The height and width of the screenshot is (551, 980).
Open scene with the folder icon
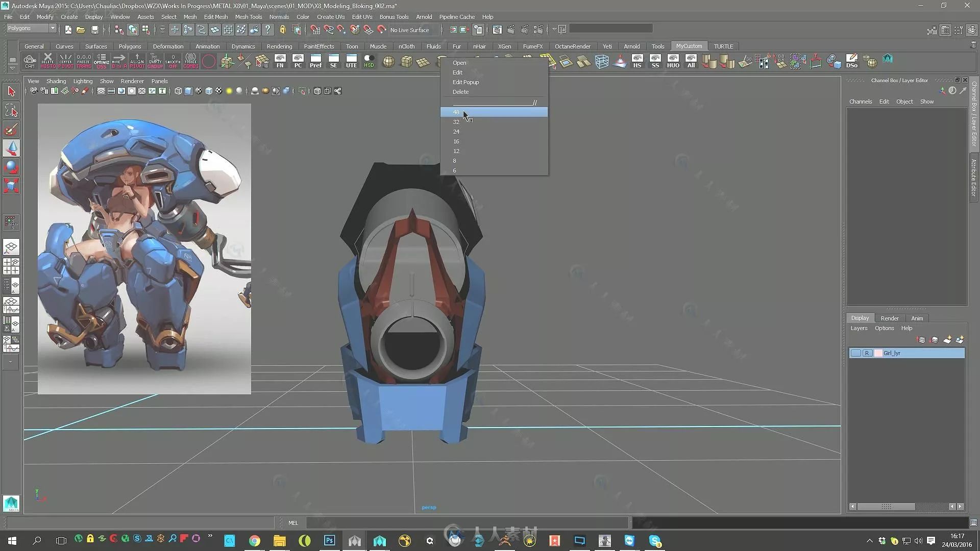[x=81, y=30]
